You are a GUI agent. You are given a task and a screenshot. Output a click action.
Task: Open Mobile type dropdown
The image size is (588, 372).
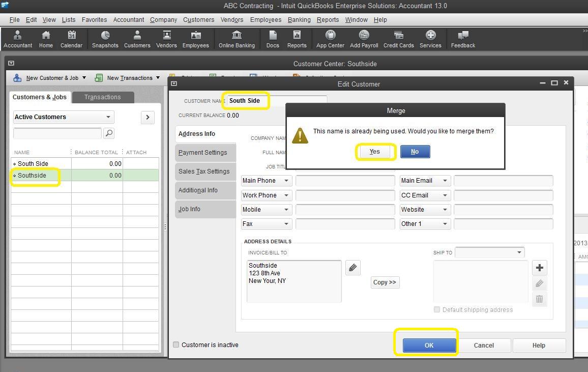tap(266, 210)
